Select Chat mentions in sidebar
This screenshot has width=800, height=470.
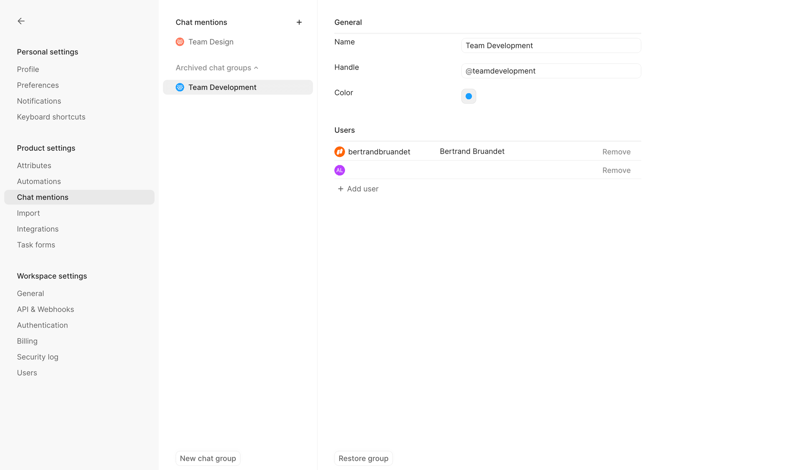pyautogui.click(x=79, y=197)
